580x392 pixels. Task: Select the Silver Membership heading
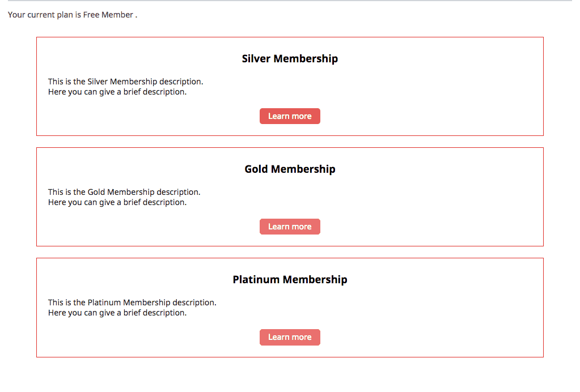[290, 58]
